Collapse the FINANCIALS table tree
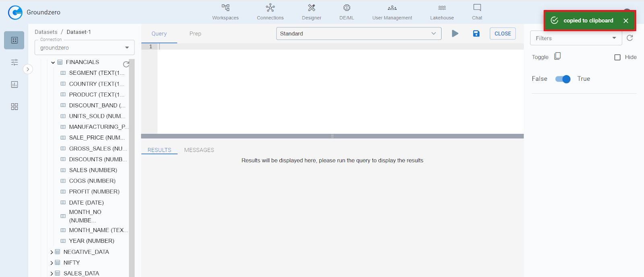 click(x=53, y=62)
